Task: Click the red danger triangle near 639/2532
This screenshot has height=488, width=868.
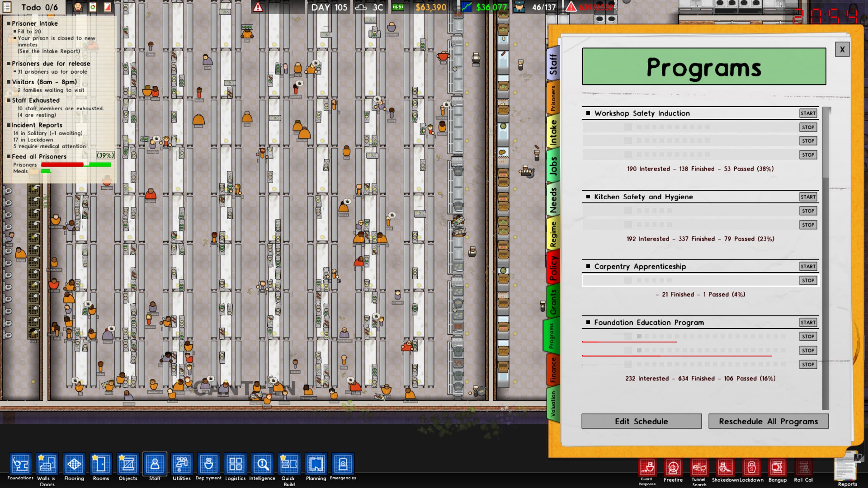Action: 571,7
